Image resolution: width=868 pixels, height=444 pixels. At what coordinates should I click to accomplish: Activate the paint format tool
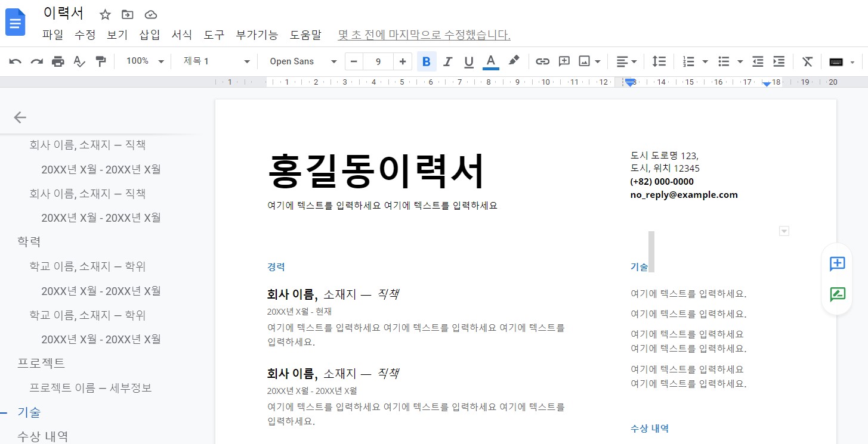click(x=101, y=61)
